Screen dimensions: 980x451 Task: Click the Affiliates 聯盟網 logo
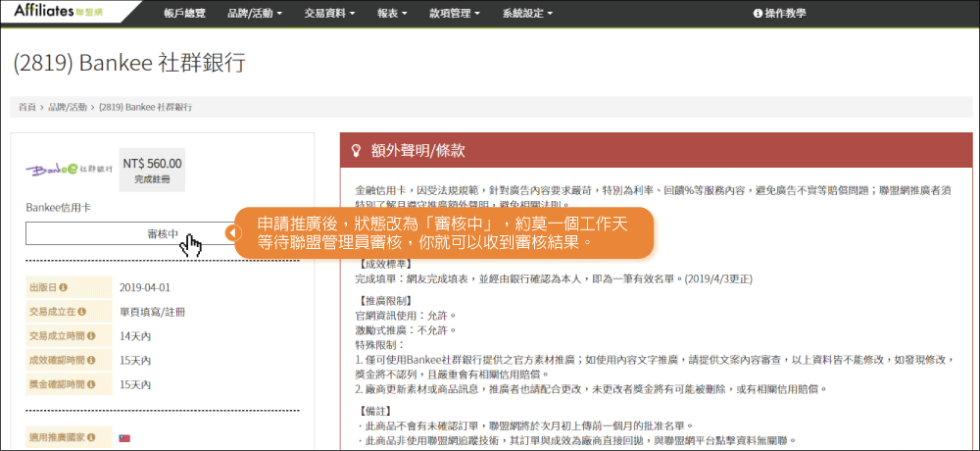point(58,11)
